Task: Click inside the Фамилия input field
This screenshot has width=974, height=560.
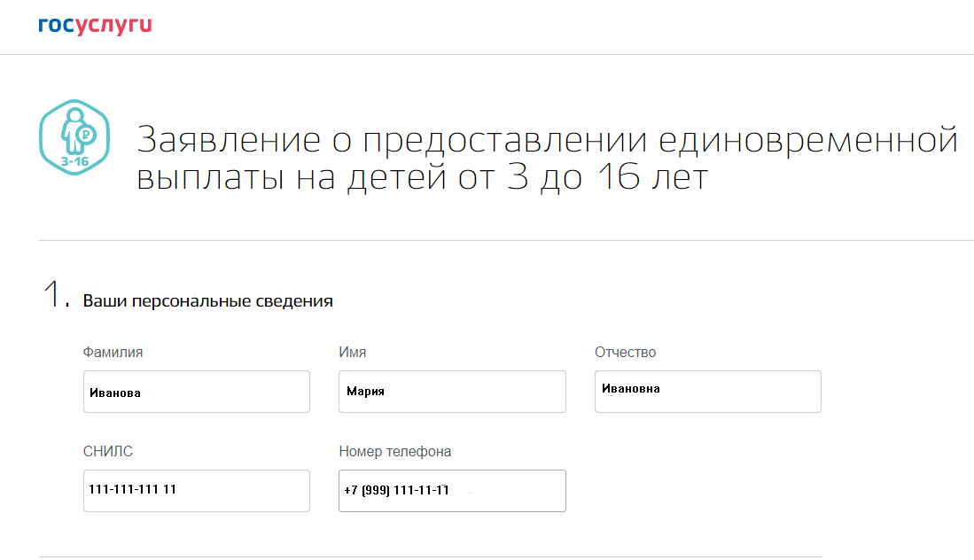Action: 196,391
